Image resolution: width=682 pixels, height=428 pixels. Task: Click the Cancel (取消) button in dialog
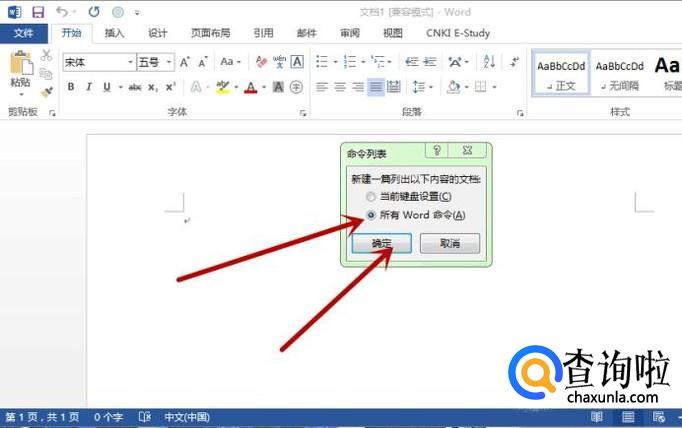click(450, 243)
